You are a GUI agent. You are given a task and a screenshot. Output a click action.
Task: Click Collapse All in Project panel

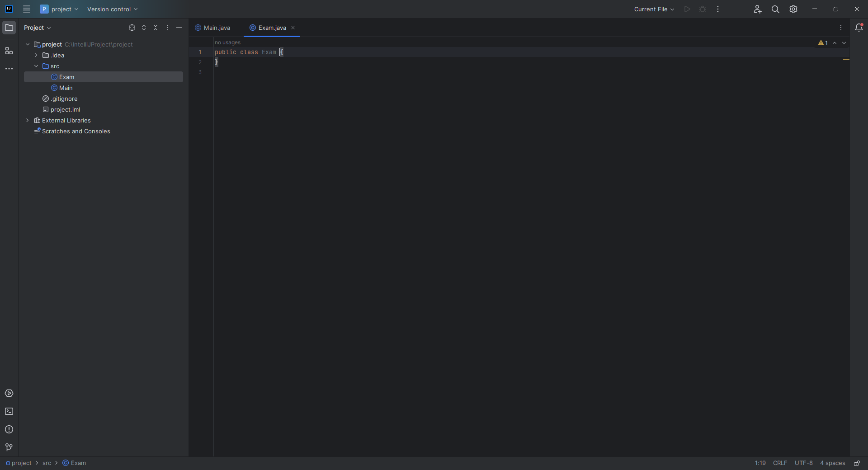click(156, 28)
